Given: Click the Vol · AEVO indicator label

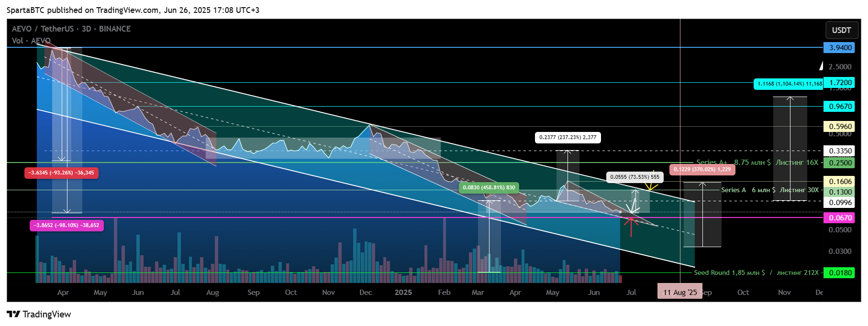Looking at the screenshot, I should tap(31, 41).
